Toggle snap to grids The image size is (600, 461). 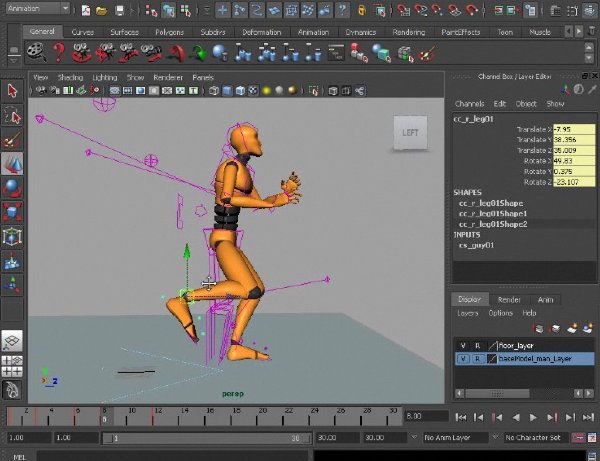[x=404, y=10]
